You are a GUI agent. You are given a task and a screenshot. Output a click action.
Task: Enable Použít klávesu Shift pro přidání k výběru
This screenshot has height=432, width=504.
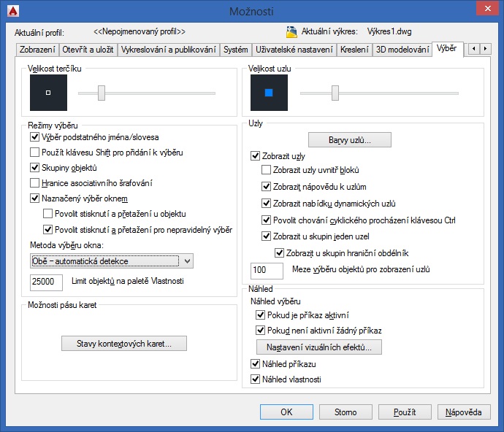(35, 153)
